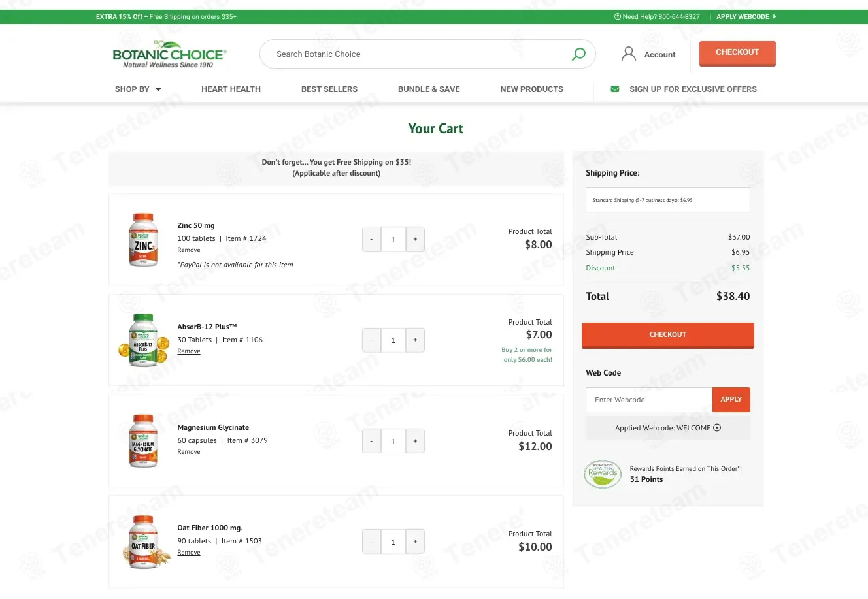Click the header Checkout button
Image resolution: width=868 pixels, height=599 pixels.
point(737,53)
